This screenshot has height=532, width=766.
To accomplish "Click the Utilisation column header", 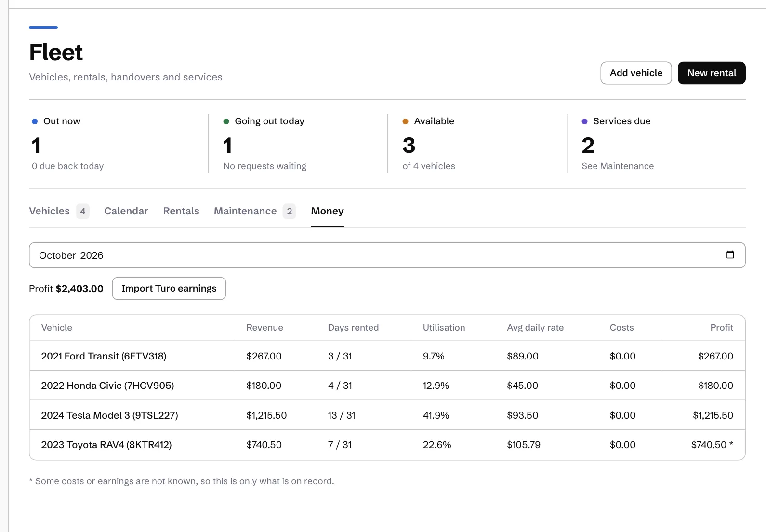I will pyautogui.click(x=444, y=328).
